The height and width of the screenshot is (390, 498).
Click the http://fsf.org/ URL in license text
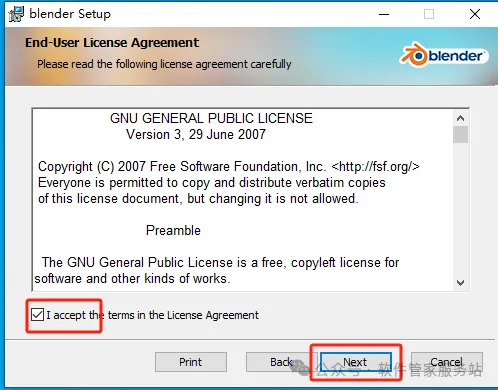click(x=376, y=166)
